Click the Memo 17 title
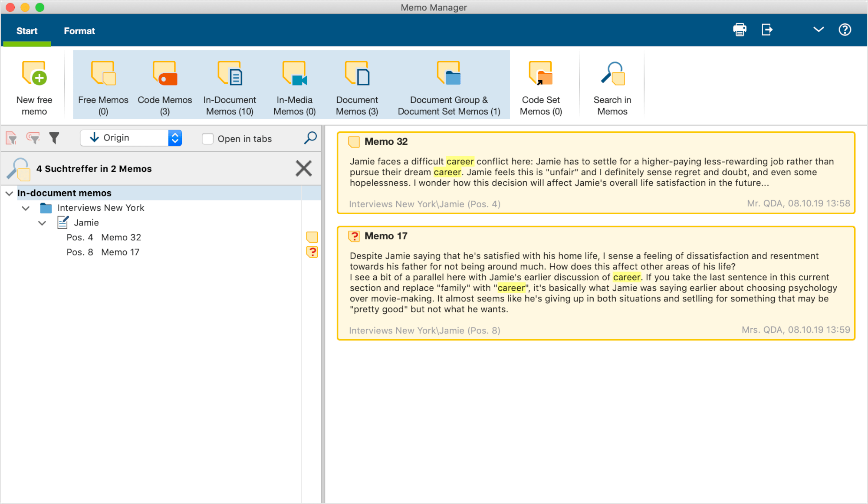Image resolution: width=868 pixels, height=504 pixels. point(386,236)
